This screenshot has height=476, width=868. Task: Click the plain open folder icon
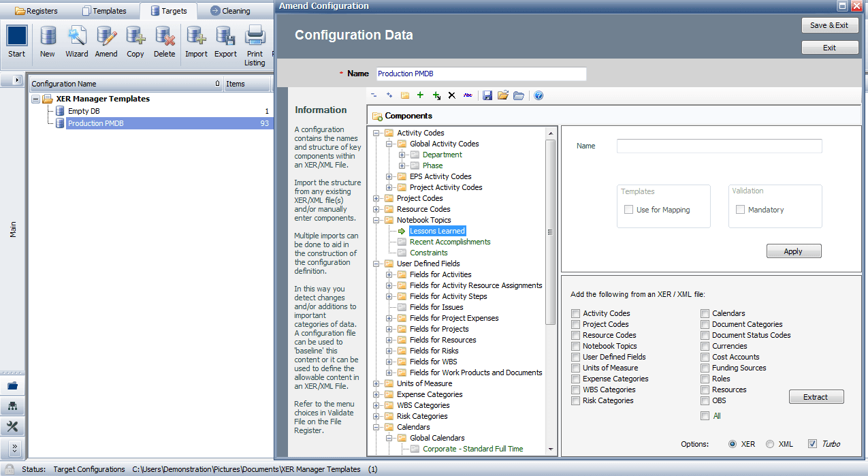pyautogui.click(x=519, y=96)
